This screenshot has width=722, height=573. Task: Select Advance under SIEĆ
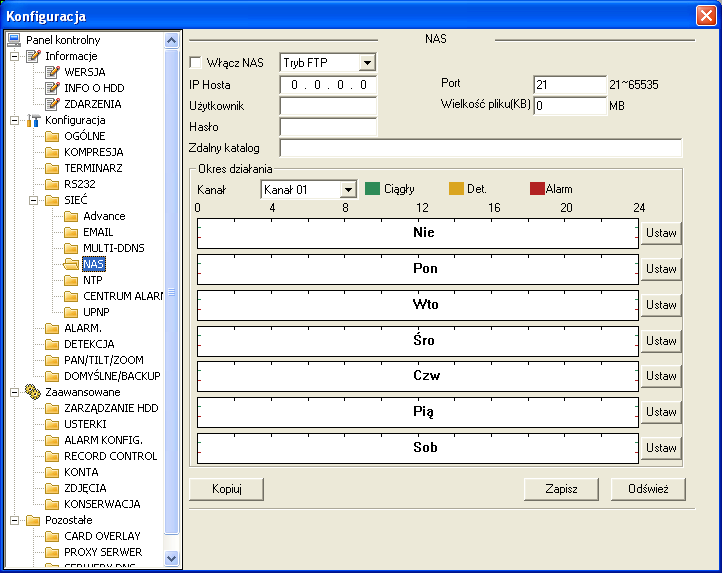(x=104, y=216)
